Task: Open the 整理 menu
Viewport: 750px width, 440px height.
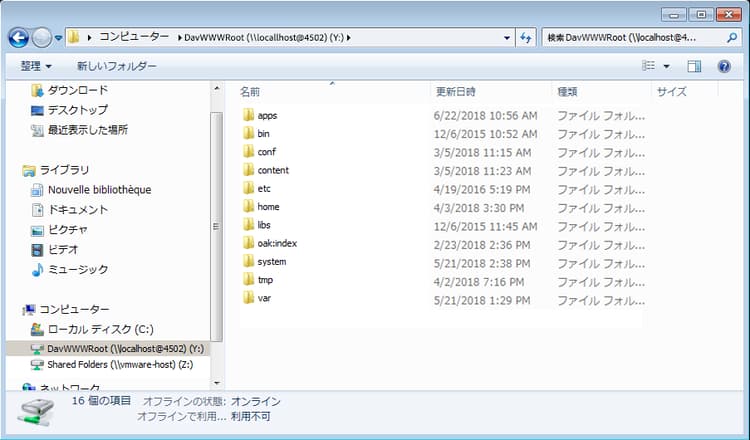Action: (x=36, y=66)
